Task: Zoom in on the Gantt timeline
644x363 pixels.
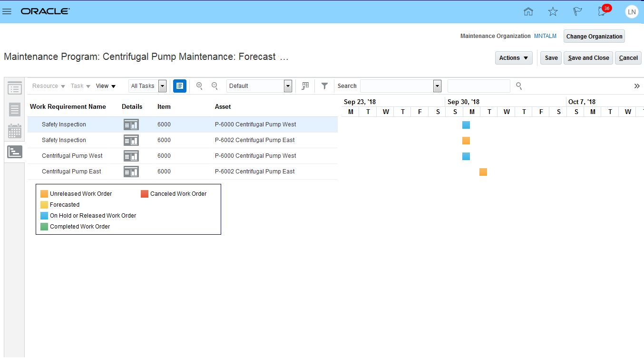Action: point(199,86)
